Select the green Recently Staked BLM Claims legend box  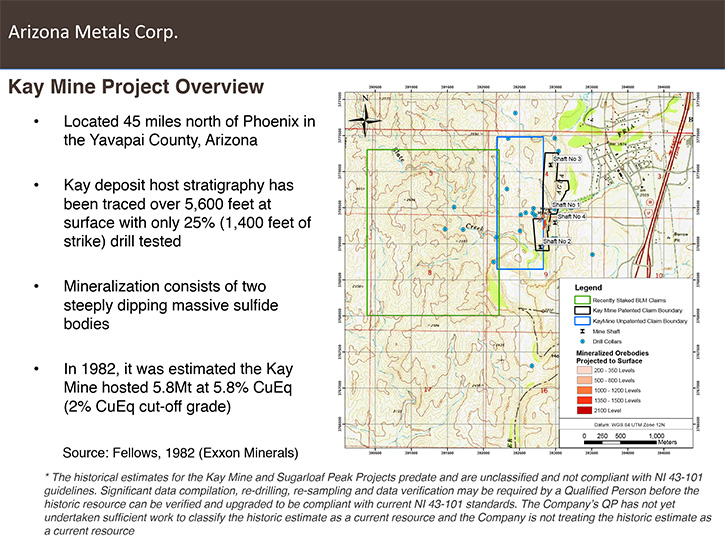(582, 300)
